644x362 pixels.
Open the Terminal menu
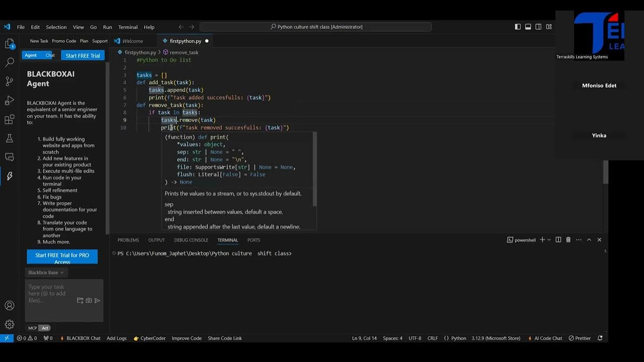click(x=128, y=27)
